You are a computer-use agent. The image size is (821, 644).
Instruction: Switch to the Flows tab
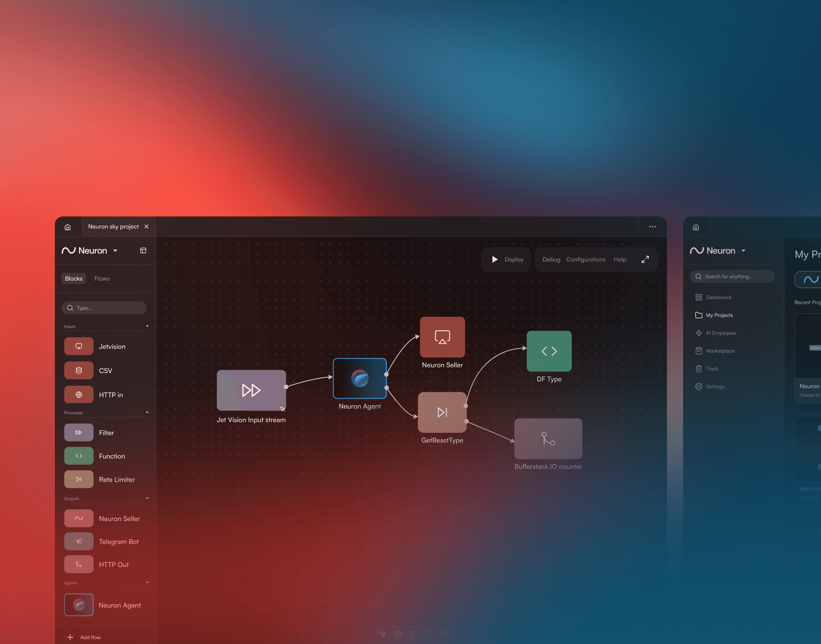pyautogui.click(x=102, y=279)
